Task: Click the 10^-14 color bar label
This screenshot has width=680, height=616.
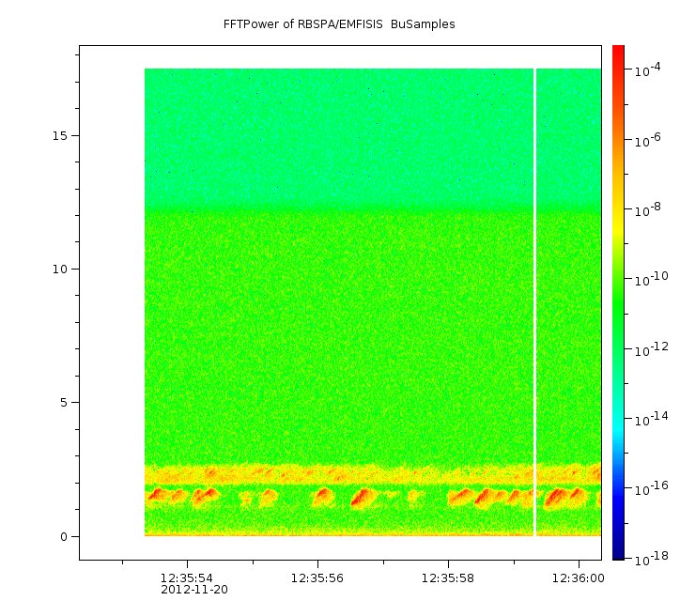Action: pos(651,417)
